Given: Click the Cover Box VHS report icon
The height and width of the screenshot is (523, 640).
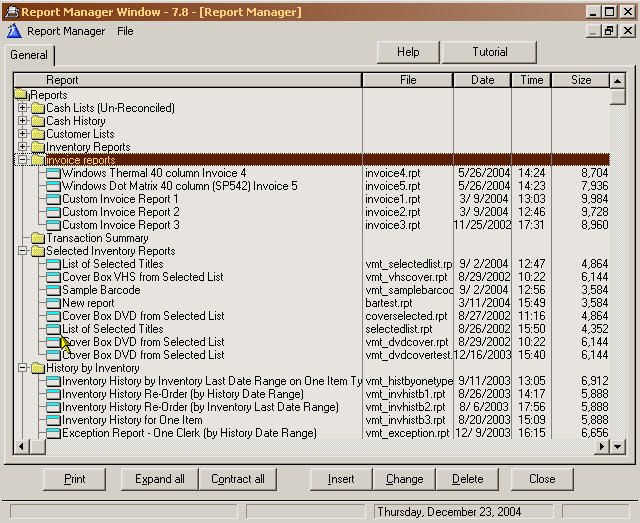Looking at the screenshot, I should click(53, 277).
